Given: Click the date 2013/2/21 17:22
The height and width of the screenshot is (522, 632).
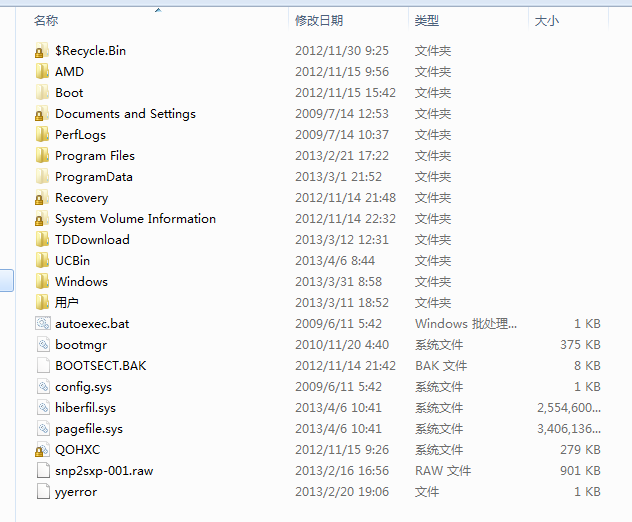Looking at the screenshot, I should tap(342, 156).
